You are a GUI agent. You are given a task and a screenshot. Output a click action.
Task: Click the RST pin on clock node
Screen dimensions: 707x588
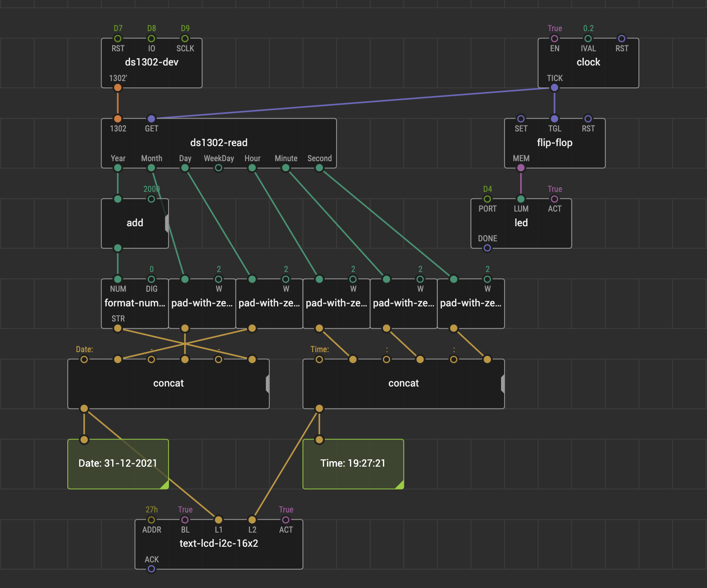coord(622,38)
